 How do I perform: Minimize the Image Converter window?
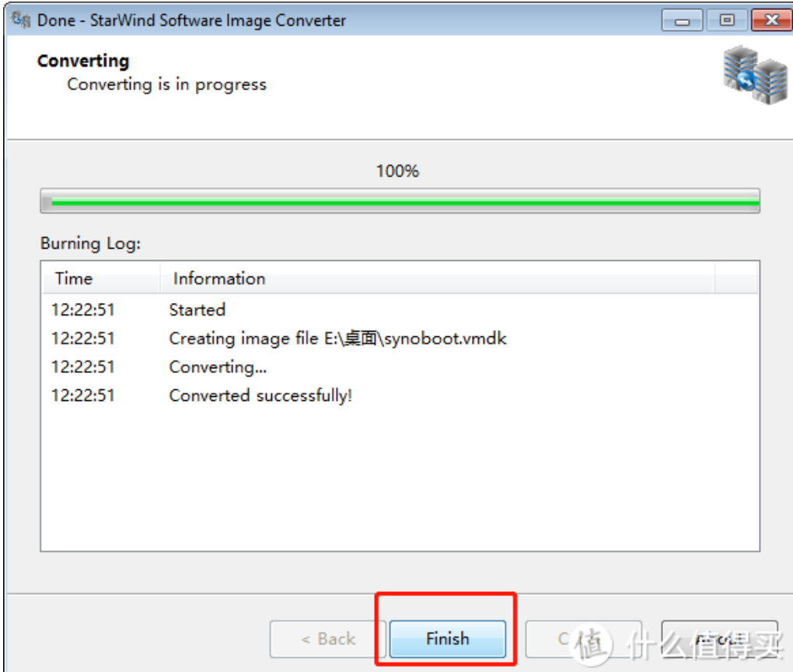click(x=682, y=21)
